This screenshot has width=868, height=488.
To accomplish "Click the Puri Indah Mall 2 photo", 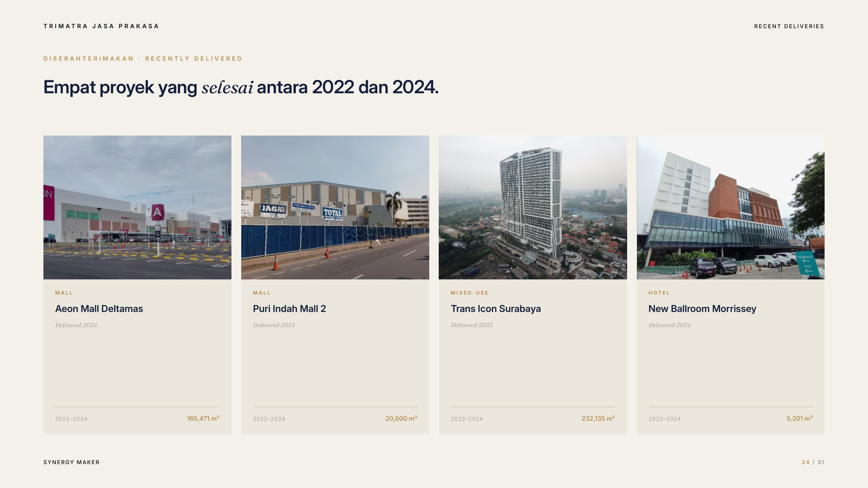I will pos(335,207).
